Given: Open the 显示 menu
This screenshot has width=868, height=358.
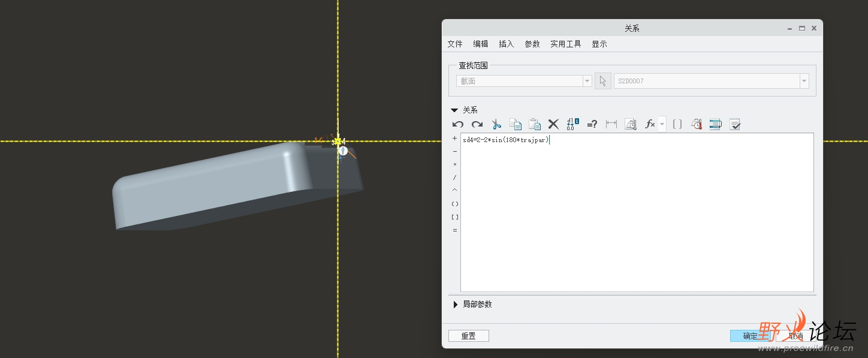Looking at the screenshot, I should (x=599, y=44).
